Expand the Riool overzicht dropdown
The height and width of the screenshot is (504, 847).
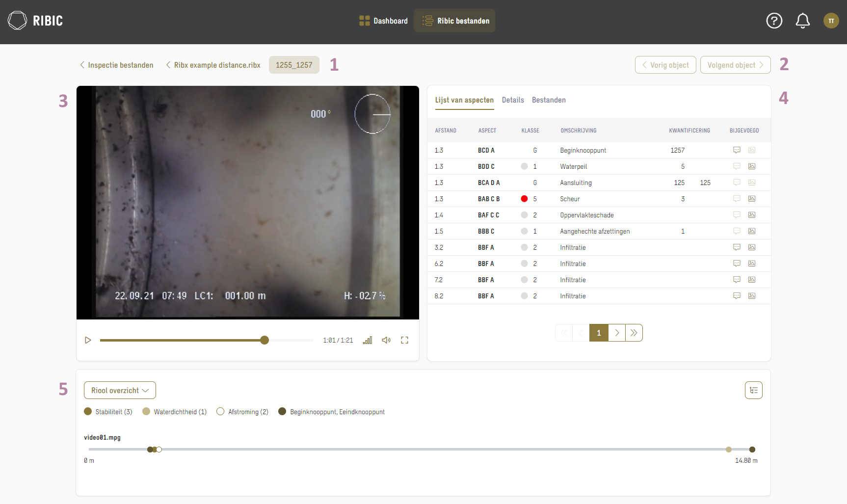coord(120,390)
